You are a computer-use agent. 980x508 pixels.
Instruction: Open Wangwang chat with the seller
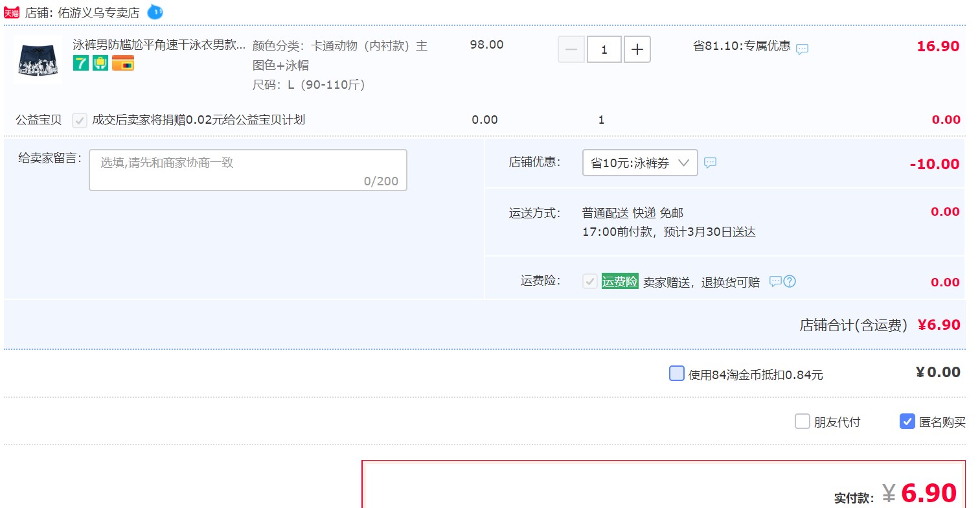(155, 12)
